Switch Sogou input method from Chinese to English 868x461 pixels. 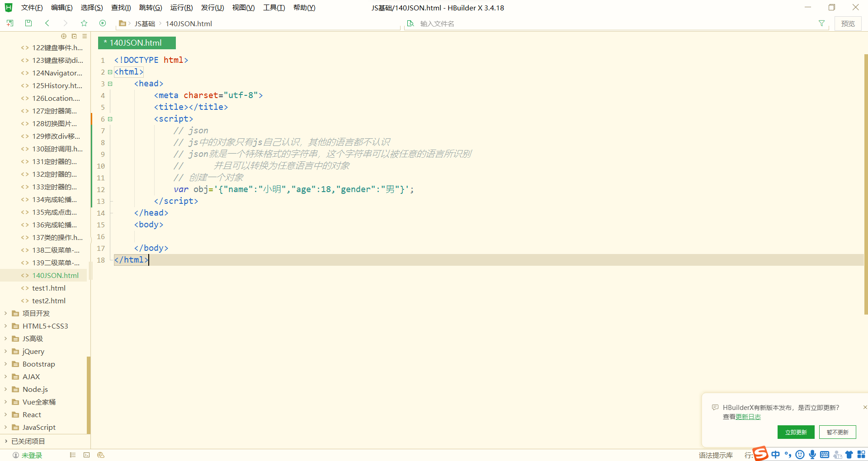pyautogui.click(x=775, y=454)
